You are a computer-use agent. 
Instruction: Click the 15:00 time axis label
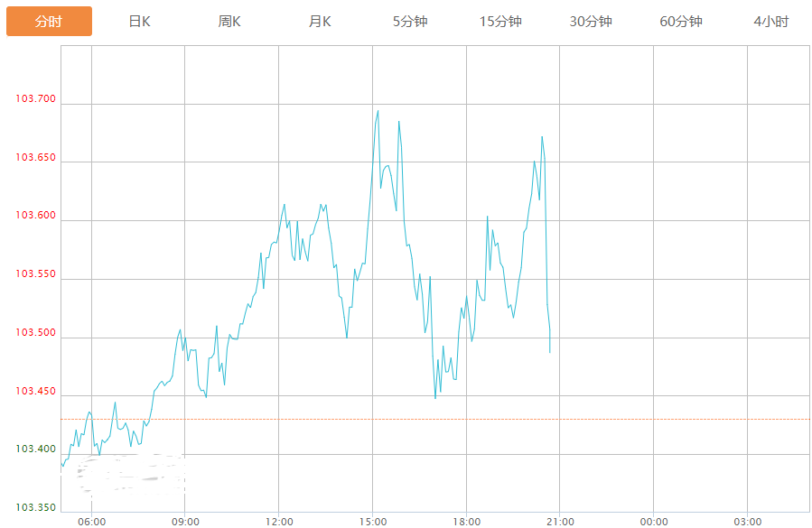(x=373, y=521)
